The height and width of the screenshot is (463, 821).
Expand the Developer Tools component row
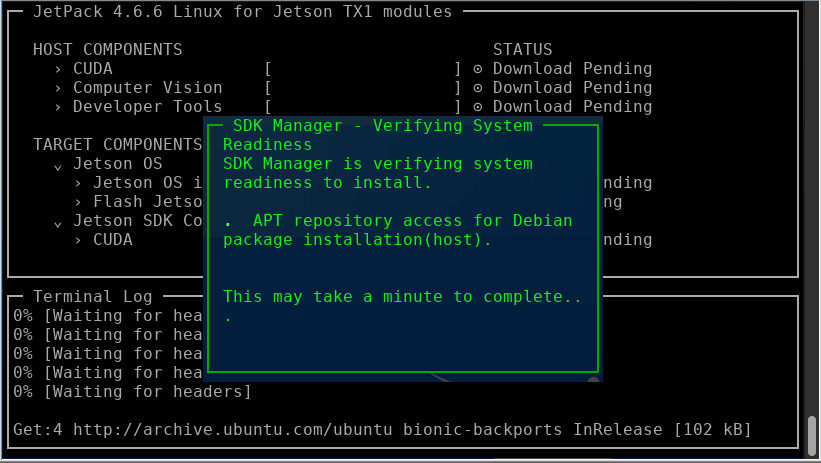(58, 107)
